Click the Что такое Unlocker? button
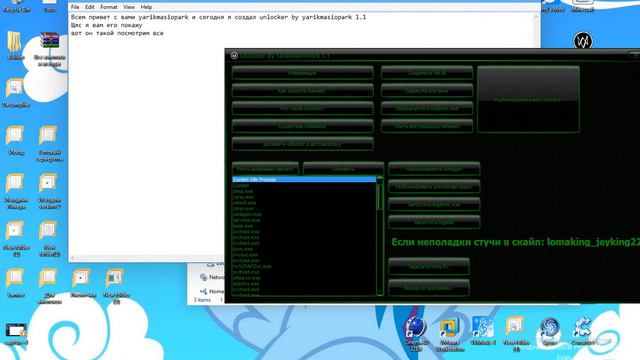 302,108
